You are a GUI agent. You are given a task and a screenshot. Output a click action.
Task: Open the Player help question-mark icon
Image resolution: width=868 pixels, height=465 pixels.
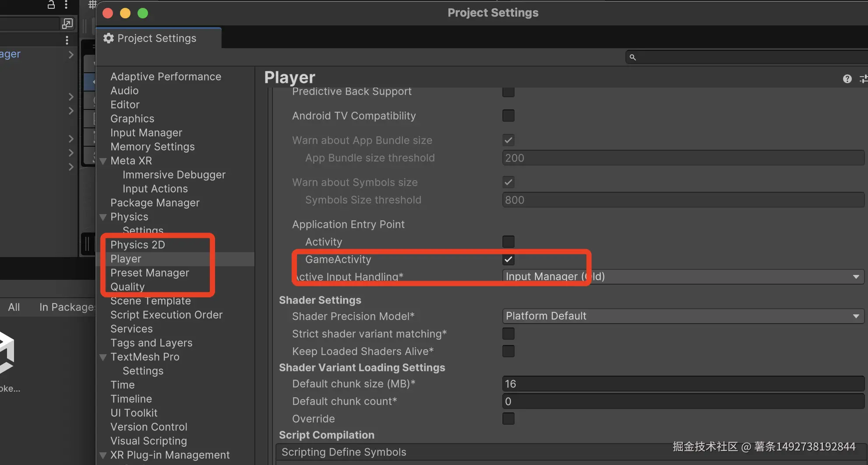pyautogui.click(x=847, y=79)
